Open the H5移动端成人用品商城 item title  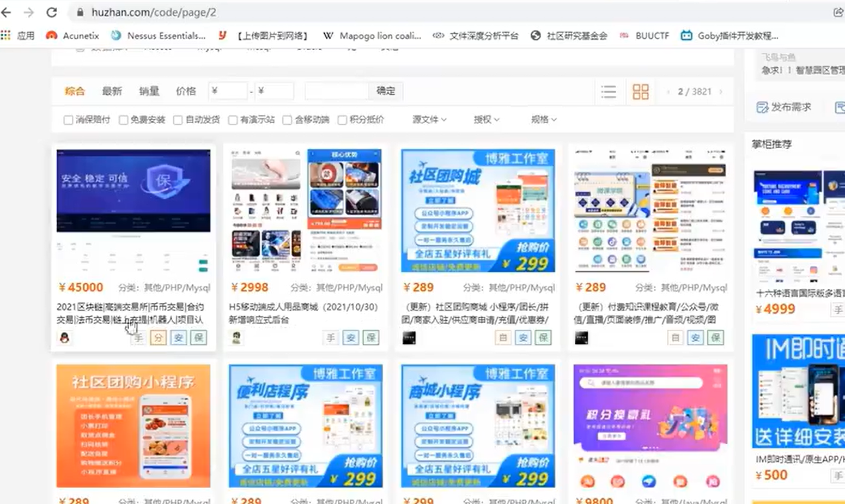tap(303, 313)
